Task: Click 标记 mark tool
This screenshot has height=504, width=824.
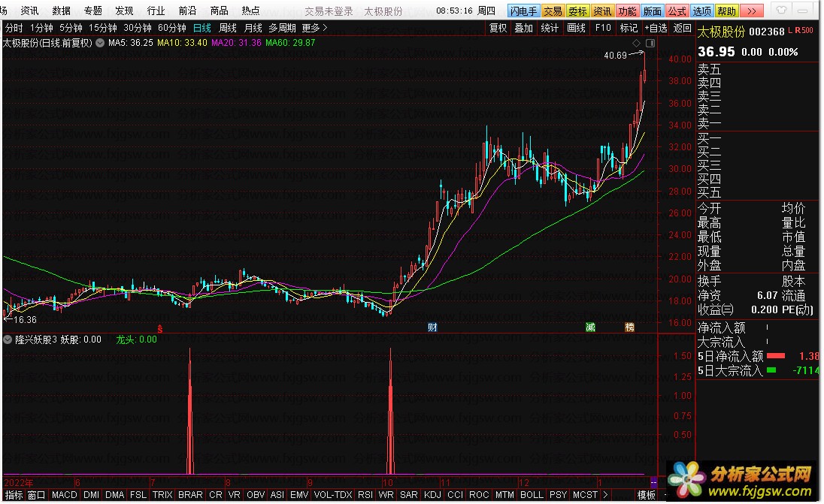Action: coord(629,28)
